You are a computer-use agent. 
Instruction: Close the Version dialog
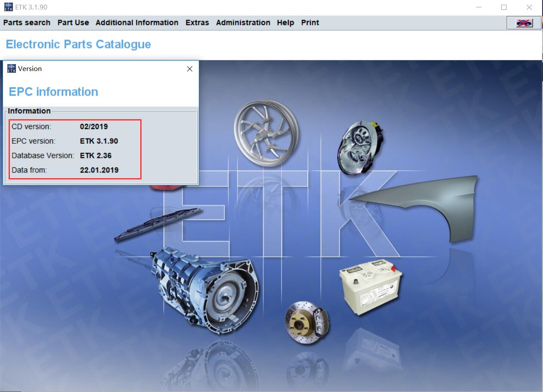point(190,69)
